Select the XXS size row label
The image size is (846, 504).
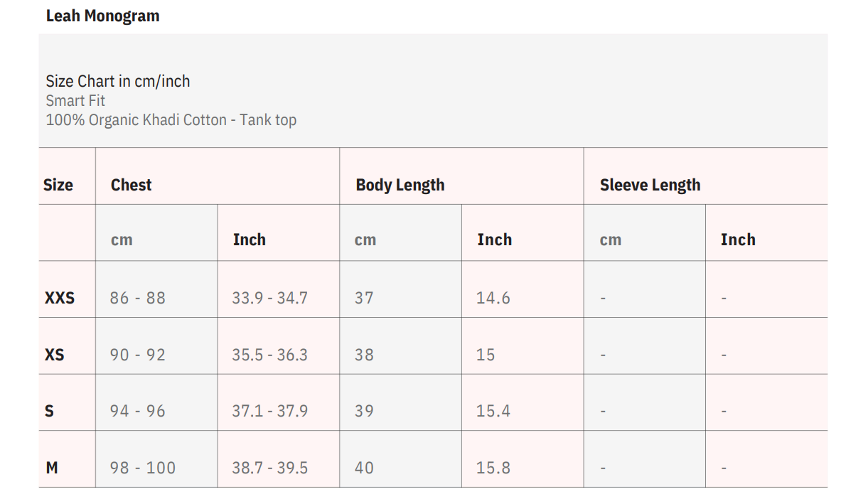(x=60, y=298)
